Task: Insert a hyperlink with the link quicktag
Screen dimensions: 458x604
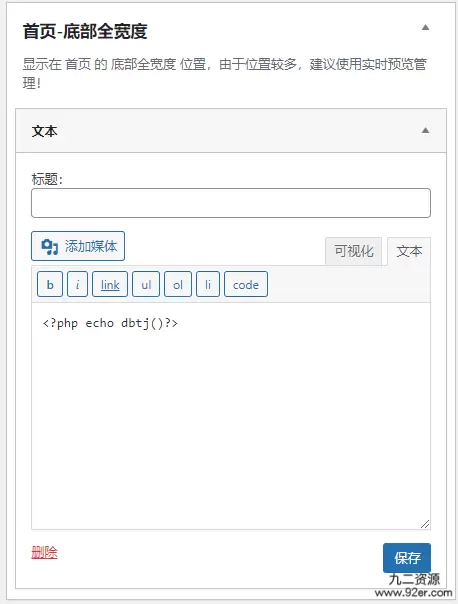Action: click(110, 284)
